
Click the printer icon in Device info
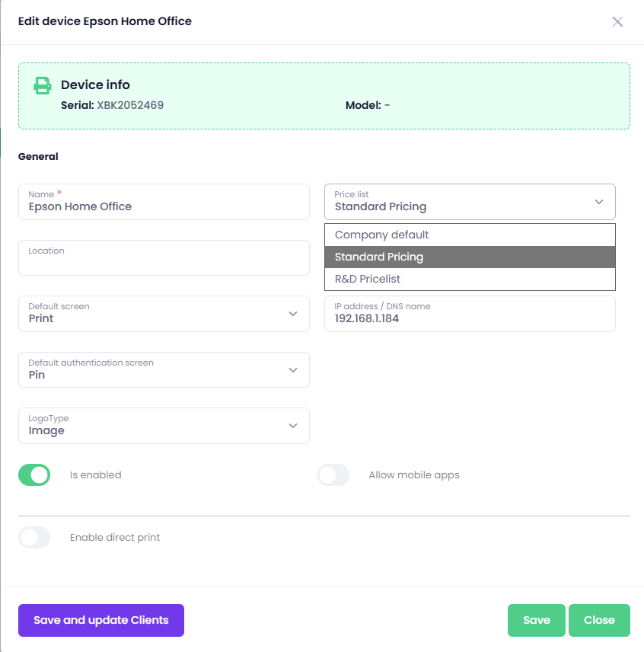click(x=43, y=85)
